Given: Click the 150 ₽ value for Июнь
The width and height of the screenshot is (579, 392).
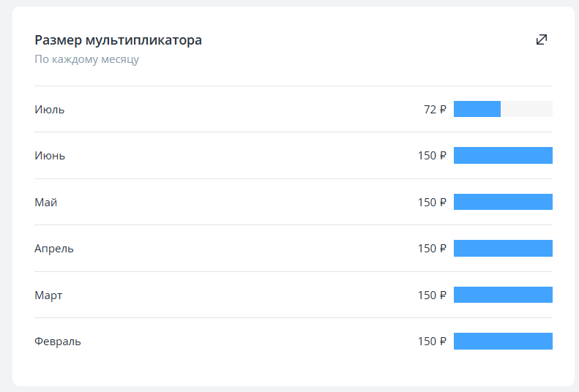Looking at the screenshot, I should 432,156.
